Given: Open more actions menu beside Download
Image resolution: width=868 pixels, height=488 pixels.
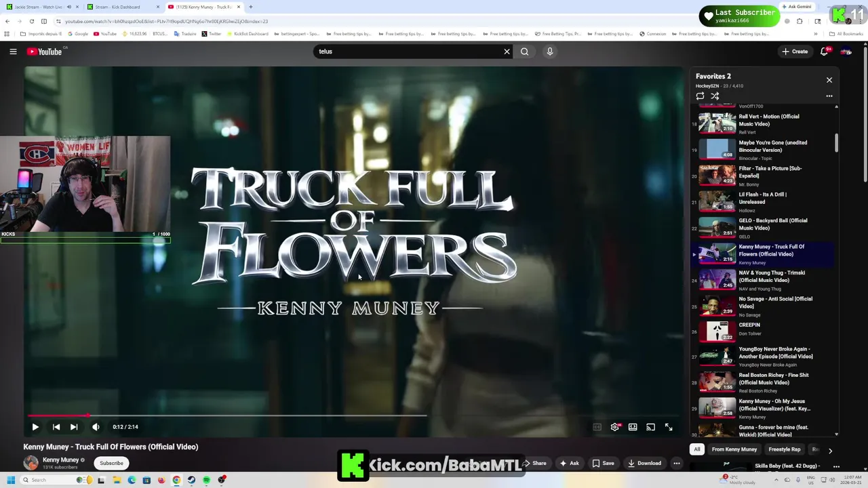Looking at the screenshot, I should [677, 464].
